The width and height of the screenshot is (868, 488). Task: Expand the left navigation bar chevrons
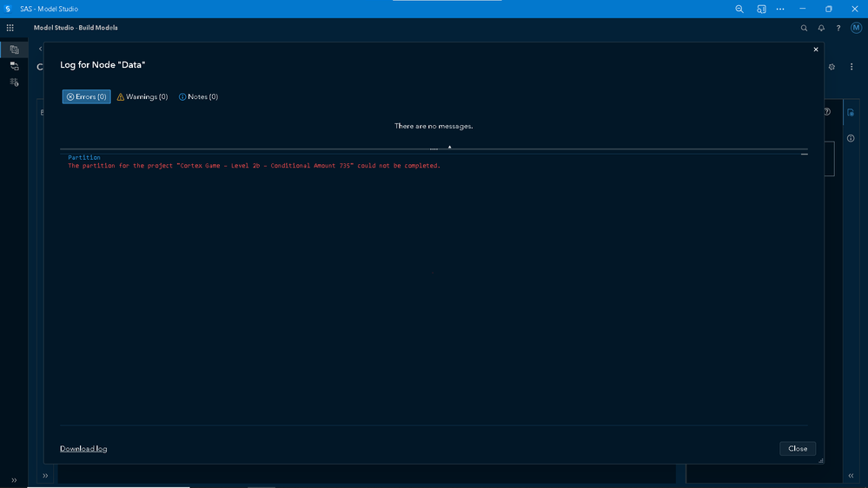coord(14,480)
